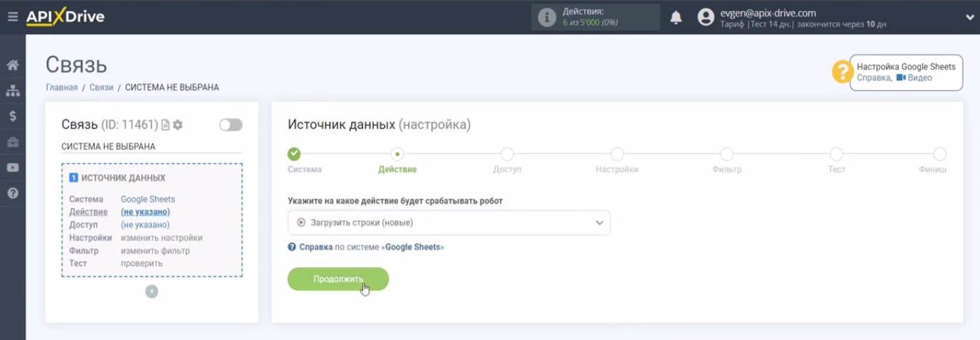Click the plus icon to add block
The height and width of the screenshot is (340, 980).
pyautogui.click(x=151, y=291)
